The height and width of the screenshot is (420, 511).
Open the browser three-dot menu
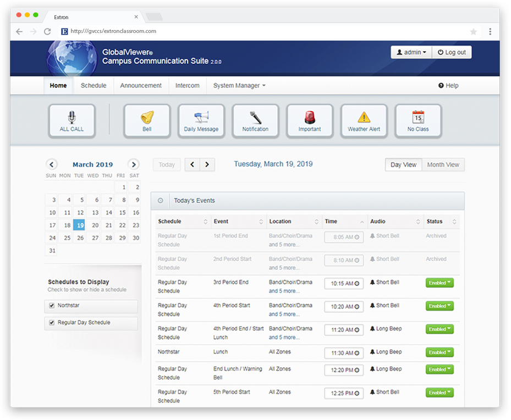coord(490,31)
